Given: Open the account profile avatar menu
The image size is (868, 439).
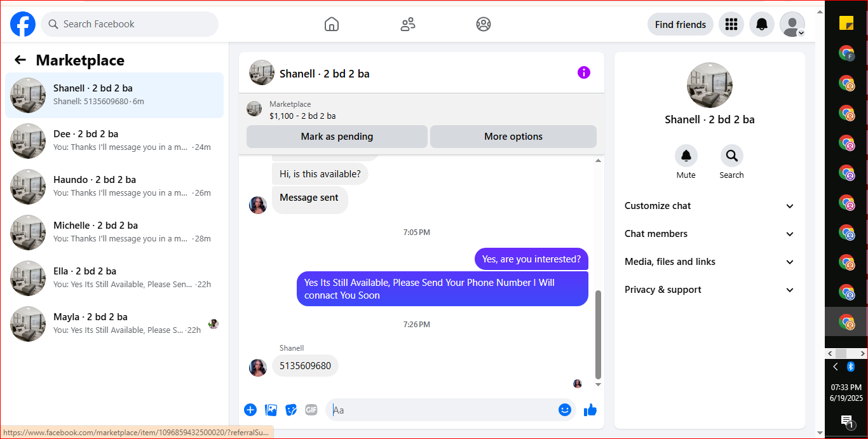Looking at the screenshot, I should (792, 24).
